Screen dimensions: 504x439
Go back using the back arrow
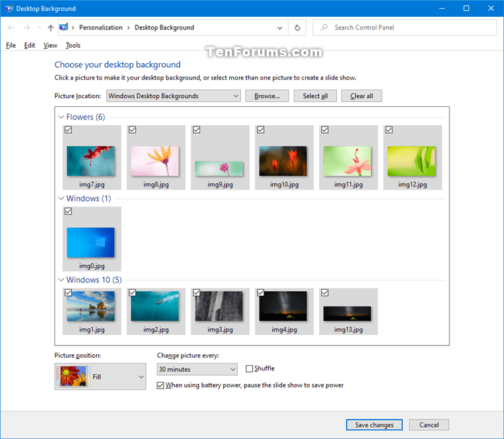(x=11, y=28)
